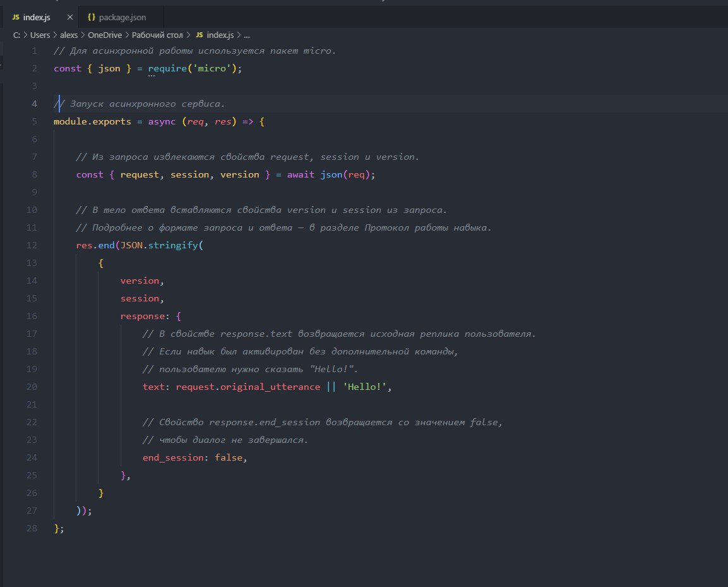728x587 pixels.
Task: Click the comment 'чтобы диалог не завершался'
Action: click(x=225, y=440)
